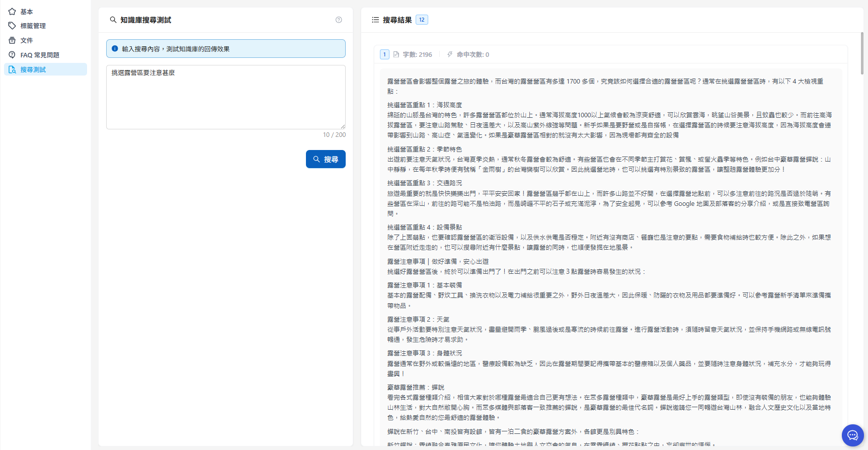Image resolution: width=868 pixels, height=450 pixels.
Task: Click the magnifier icon beside 知識庫搜尋測試 title
Action: click(x=113, y=20)
